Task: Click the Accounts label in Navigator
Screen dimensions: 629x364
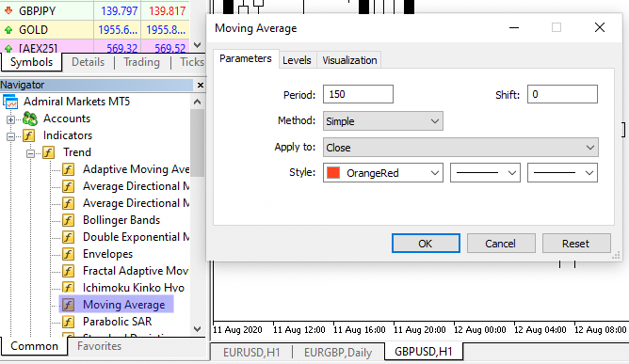Action: (x=67, y=119)
